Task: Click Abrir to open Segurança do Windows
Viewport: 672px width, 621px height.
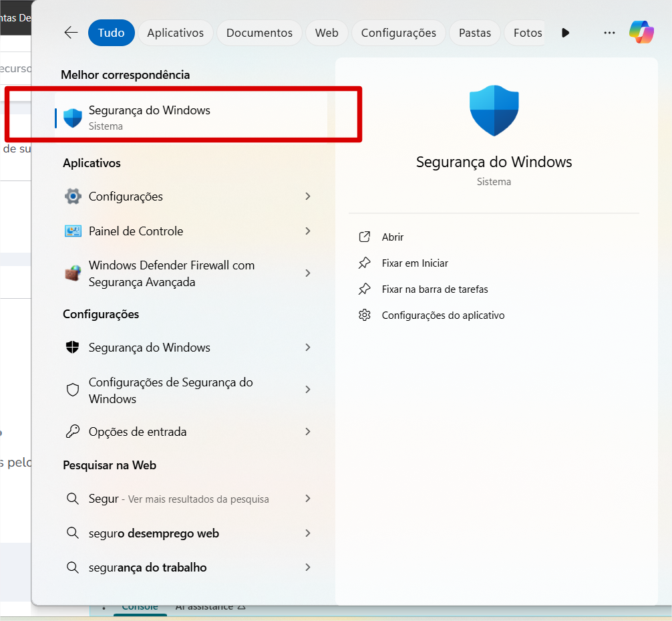Action: point(393,237)
